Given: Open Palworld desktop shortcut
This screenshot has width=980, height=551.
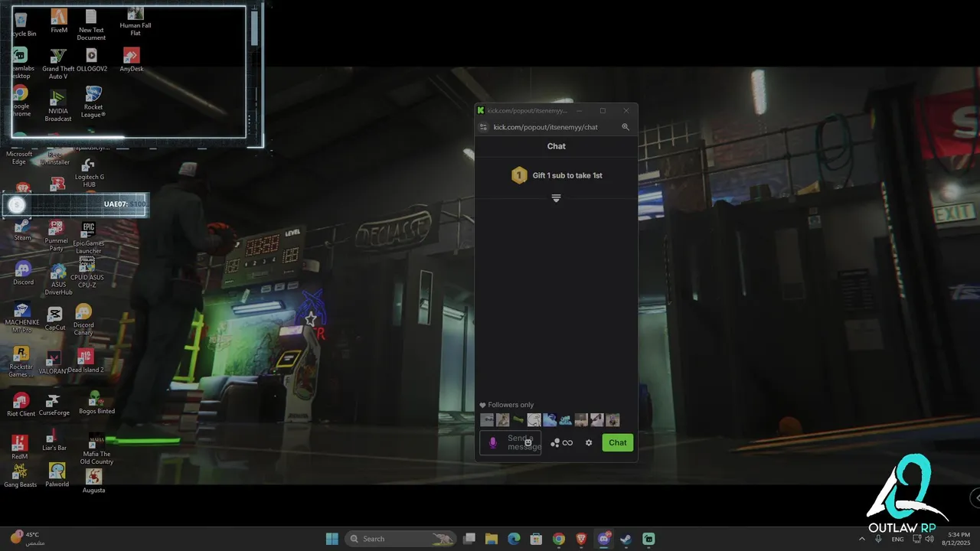Looking at the screenshot, I should click(x=57, y=475).
